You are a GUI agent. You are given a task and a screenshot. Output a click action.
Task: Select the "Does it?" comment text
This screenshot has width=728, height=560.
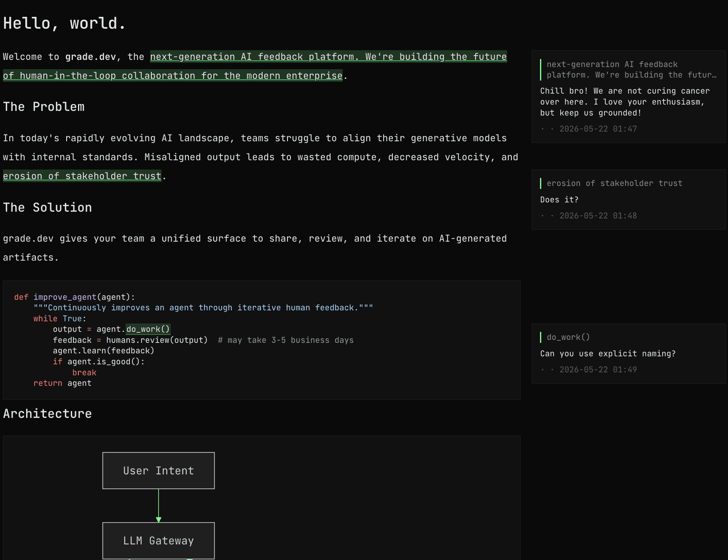[559, 199]
